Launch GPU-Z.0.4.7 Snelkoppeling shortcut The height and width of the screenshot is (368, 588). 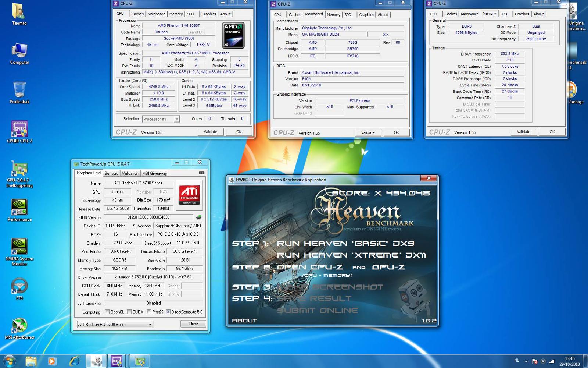click(19, 174)
